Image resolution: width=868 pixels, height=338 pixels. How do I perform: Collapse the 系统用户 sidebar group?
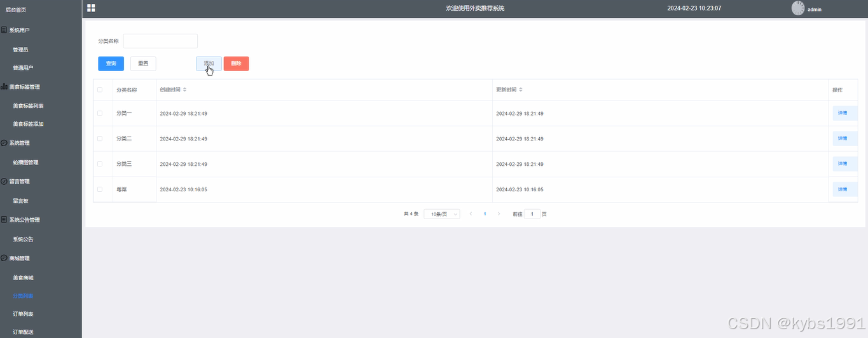click(x=41, y=30)
